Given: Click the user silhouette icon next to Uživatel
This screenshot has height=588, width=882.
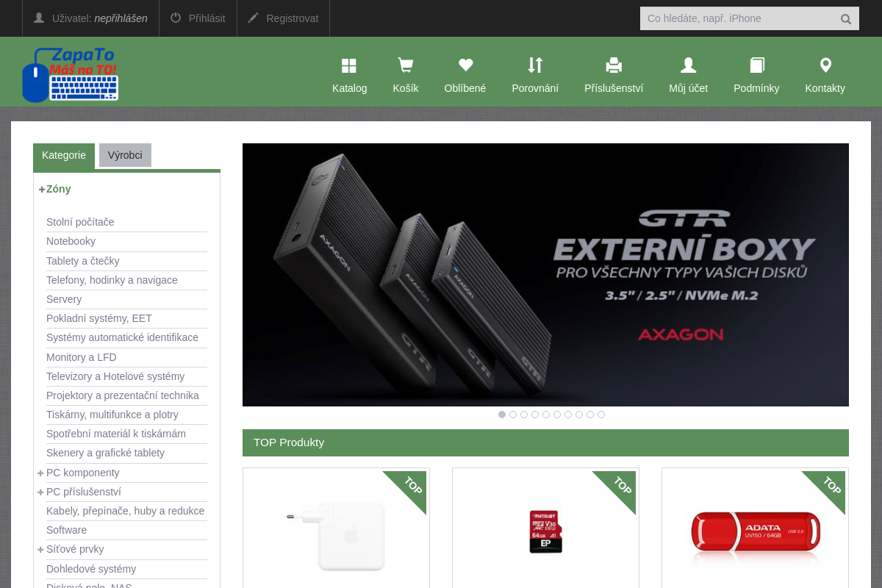Looking at the screenshot, I should (39, 18).
